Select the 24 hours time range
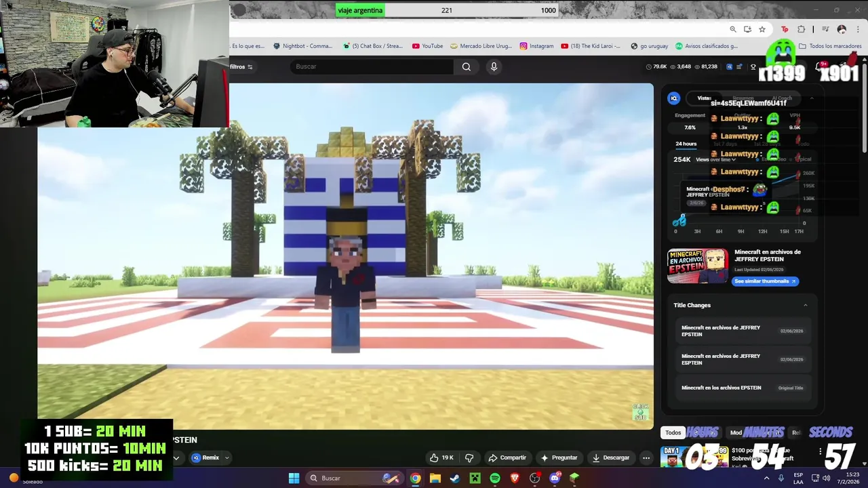 [x=686, y=144]
